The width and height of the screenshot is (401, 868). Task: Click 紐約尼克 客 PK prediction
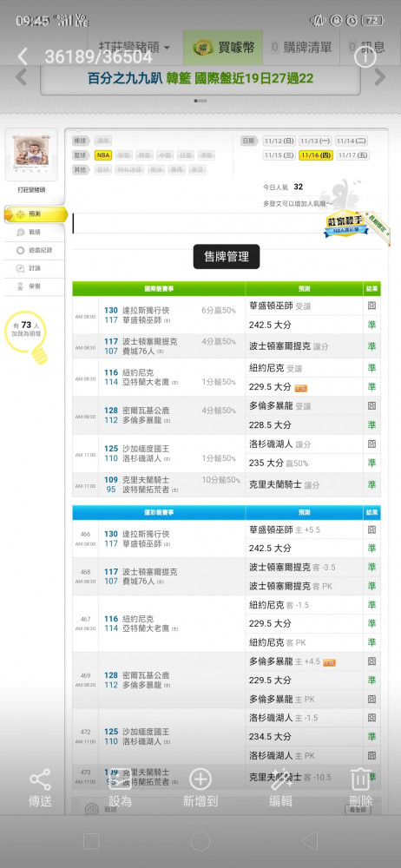click(278, 642)
